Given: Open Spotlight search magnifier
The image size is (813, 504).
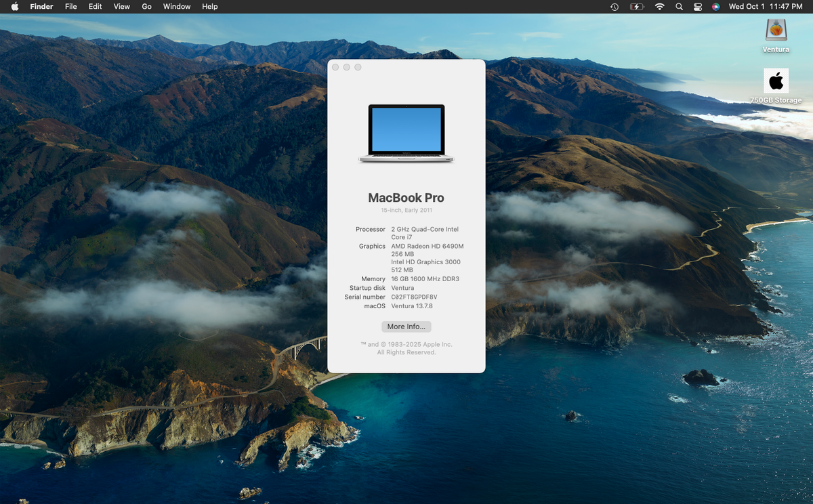Looking at the screenshot, I should (679, 7).
